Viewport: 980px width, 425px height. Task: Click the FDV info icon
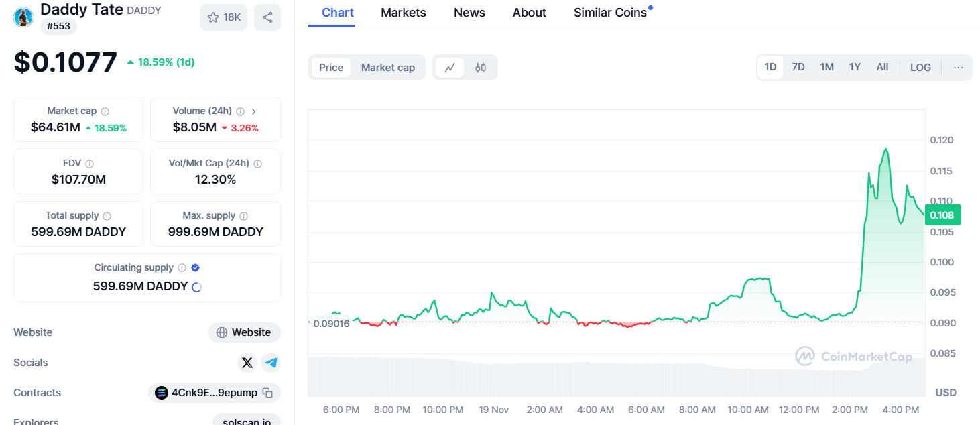[x=90, y=164]
